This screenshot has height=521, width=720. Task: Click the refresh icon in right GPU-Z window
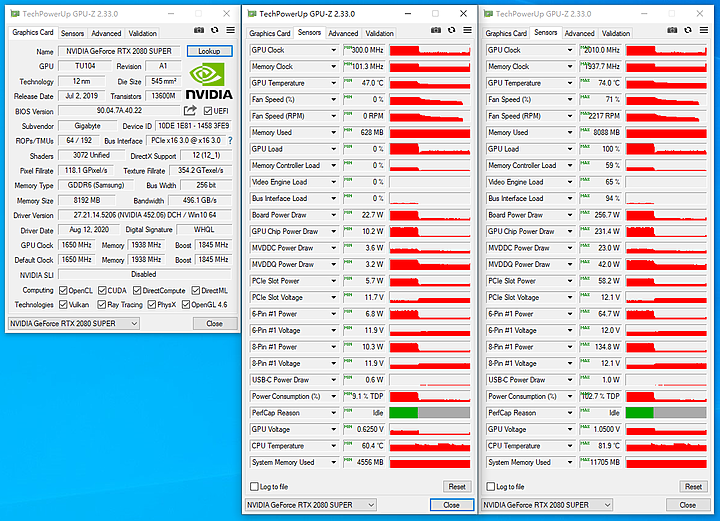tap(688, 30)
